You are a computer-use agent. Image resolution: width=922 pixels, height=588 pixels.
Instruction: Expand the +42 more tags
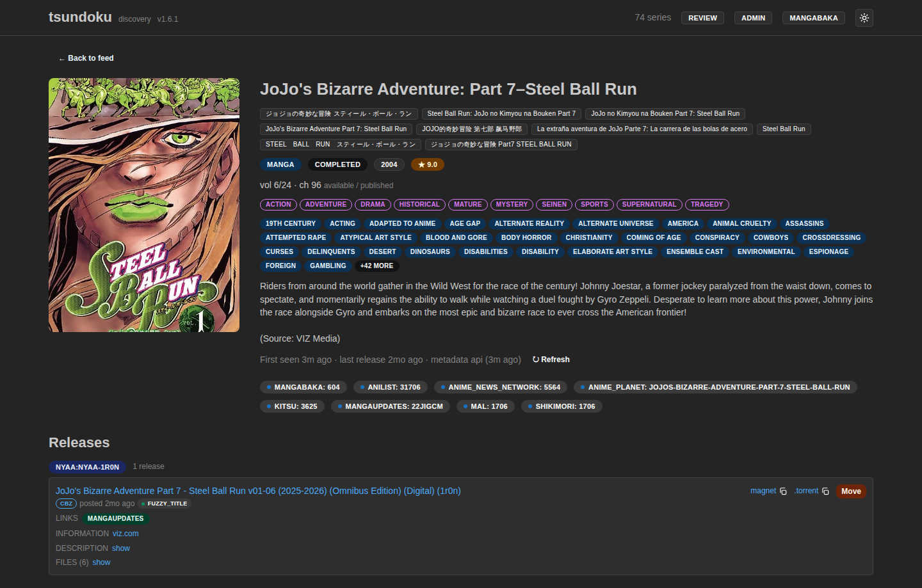(376, 266)
